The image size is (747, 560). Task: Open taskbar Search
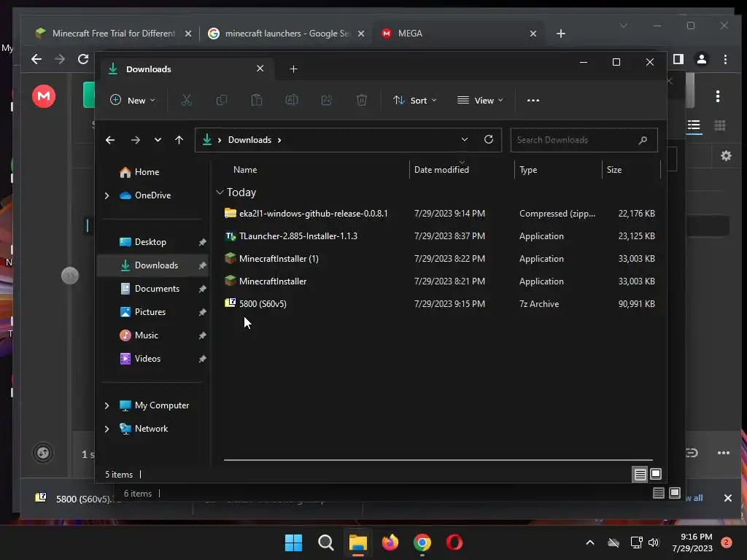tap(326, 542)
